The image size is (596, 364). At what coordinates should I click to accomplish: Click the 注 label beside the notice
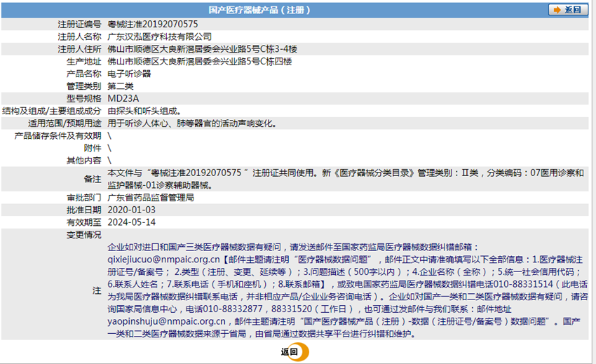[97, 290]
